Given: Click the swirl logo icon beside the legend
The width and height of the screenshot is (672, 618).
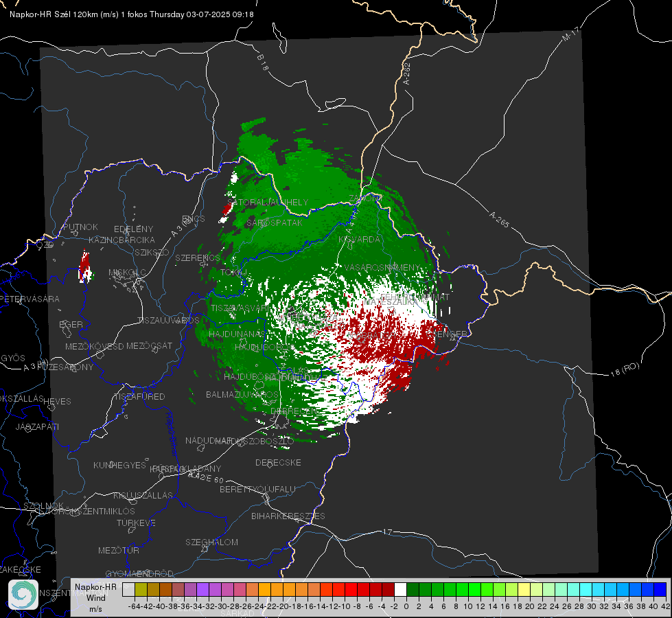Looking at the screenshot, I should coord(23,595).
